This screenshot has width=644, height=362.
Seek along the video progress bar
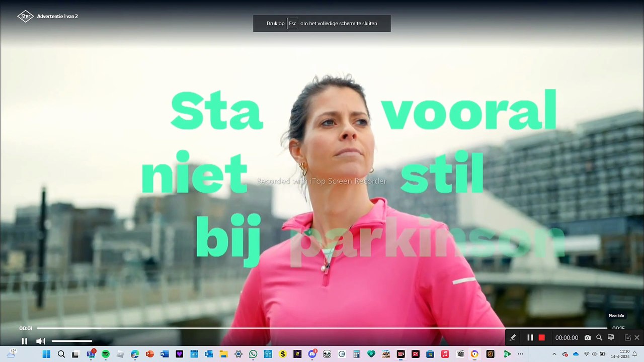322,328
